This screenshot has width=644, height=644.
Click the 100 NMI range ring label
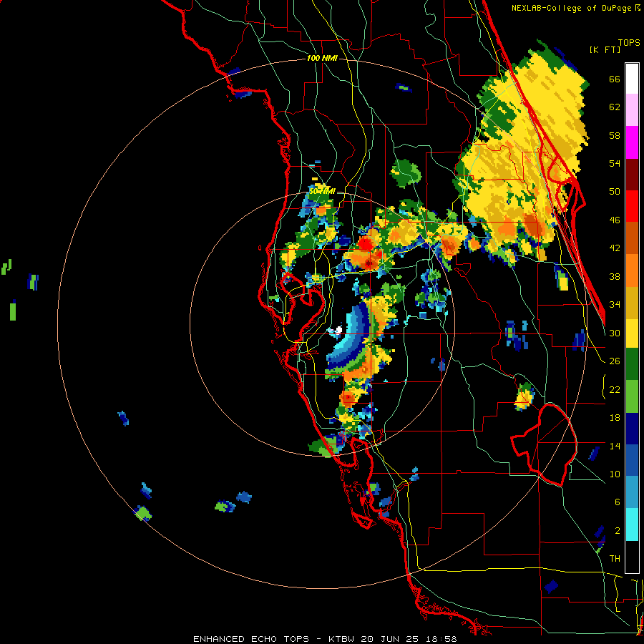point(322,59)
